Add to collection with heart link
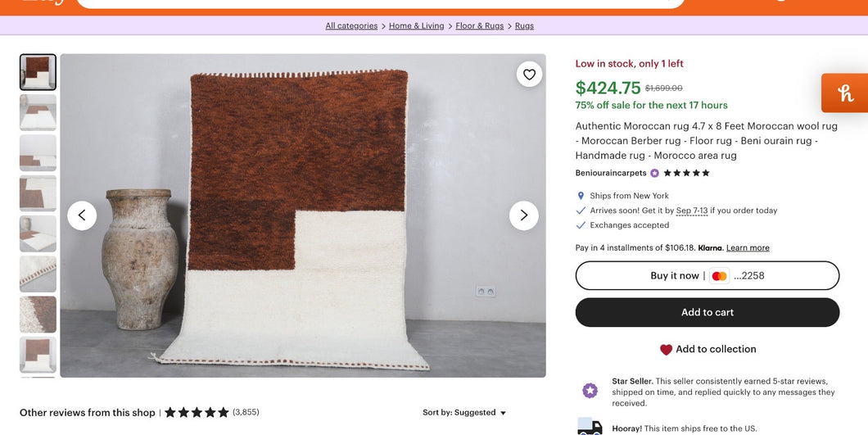Screen dimensions: 868x435 pos(708,349)
